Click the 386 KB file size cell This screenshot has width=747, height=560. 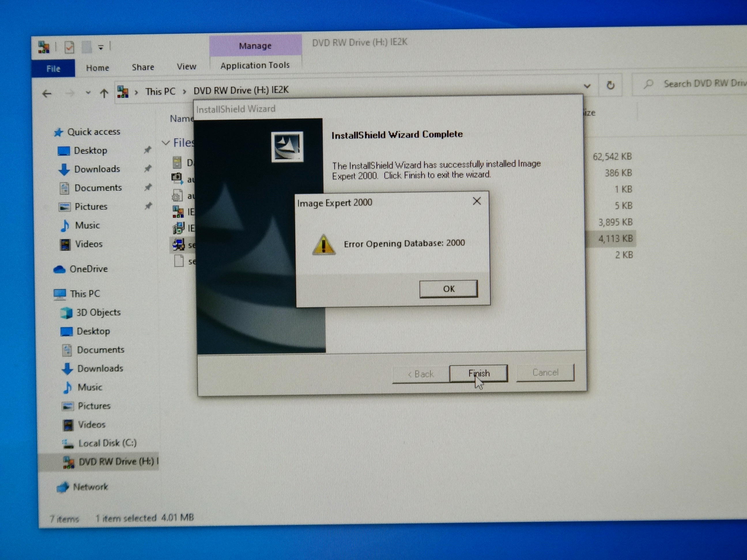coord(618,173)
